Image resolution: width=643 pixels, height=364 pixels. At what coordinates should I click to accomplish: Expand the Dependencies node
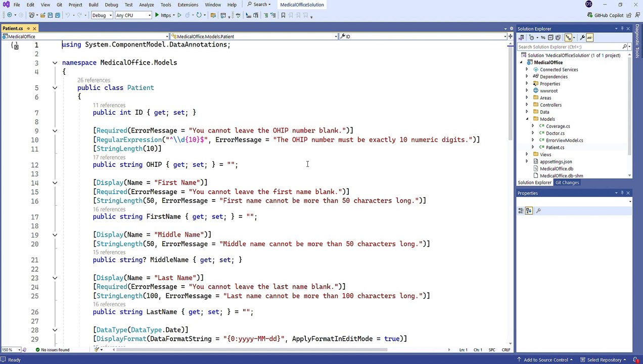527,77
